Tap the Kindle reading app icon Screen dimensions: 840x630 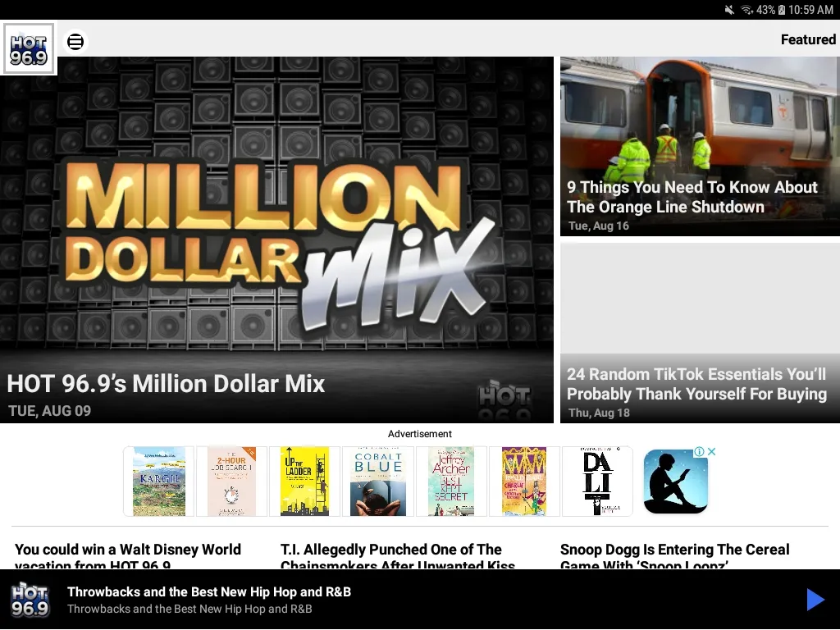675,481
